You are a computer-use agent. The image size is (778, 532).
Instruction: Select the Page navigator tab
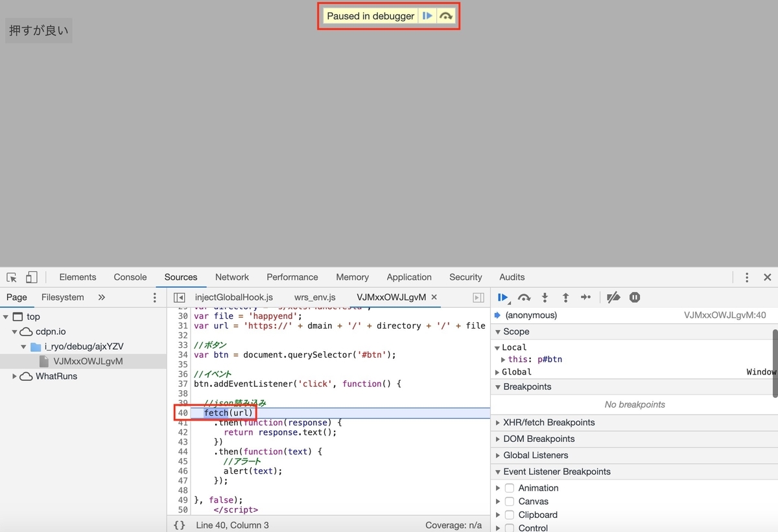point(17,297)
